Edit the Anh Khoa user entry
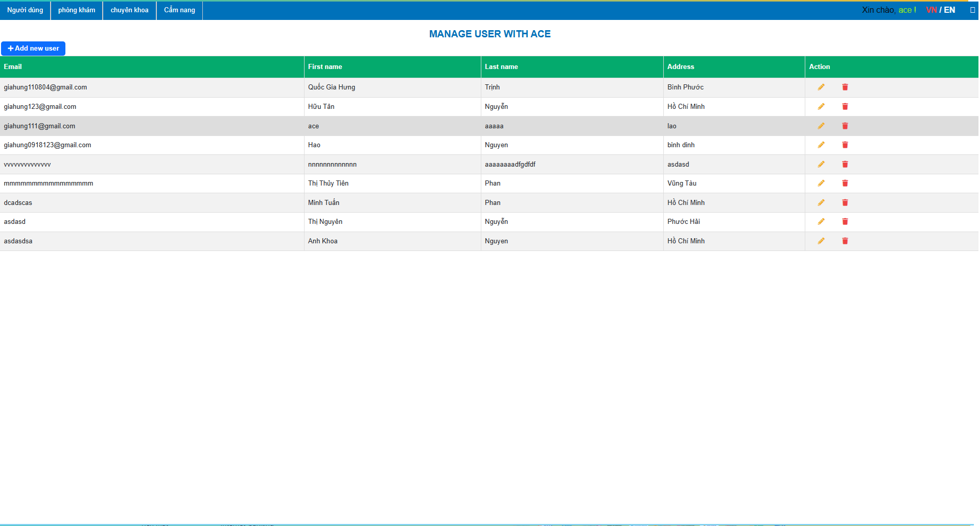Screen dimensions: 980x526 click(821, 241)
